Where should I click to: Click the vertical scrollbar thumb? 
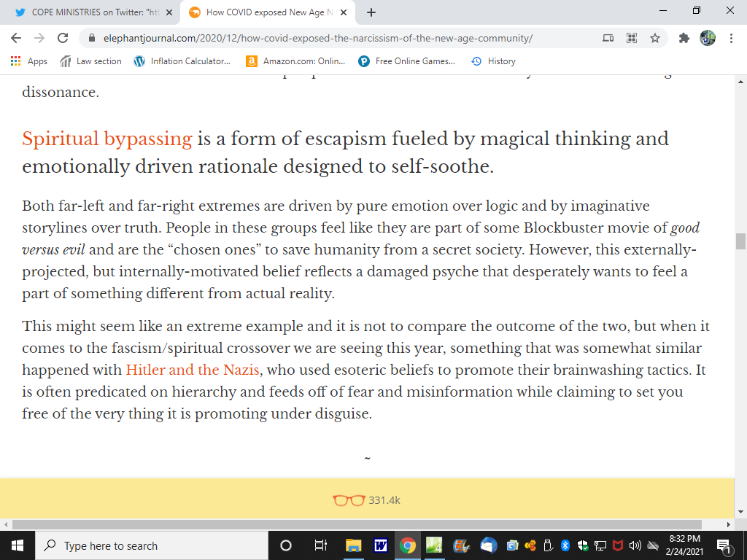pos(740,241)
